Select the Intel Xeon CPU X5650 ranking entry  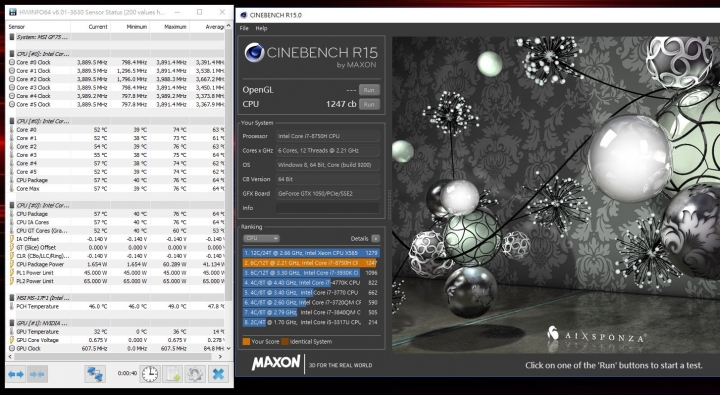tap(311, 253)
